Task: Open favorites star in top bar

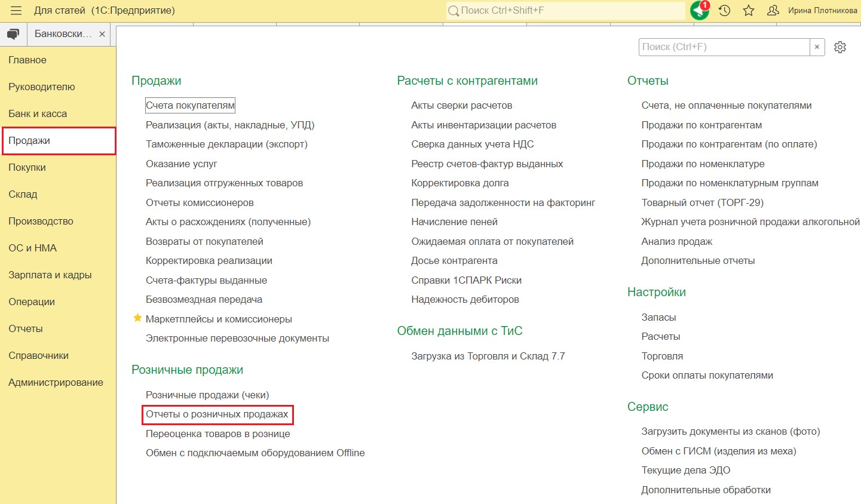Action: coord(749,11)
